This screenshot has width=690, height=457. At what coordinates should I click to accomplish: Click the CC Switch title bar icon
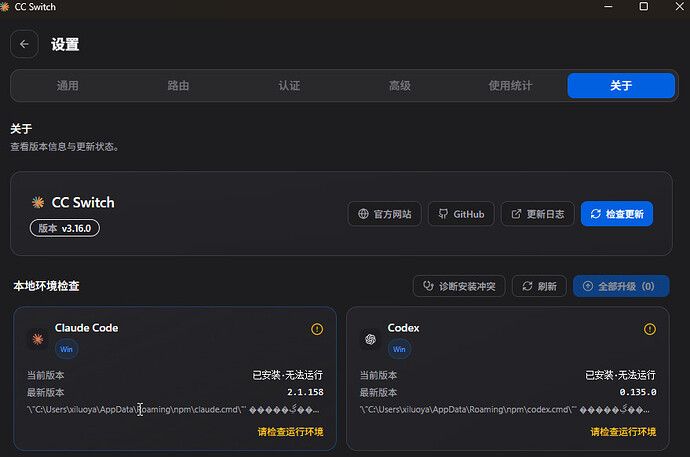click(x=4, y=7)
